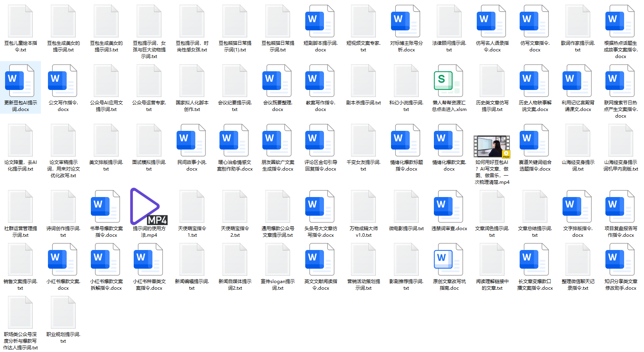The image size is (644, 352).
Task: Select the 豆包儿童绘本指令.txt text file
Action: (x=20, y=21)
